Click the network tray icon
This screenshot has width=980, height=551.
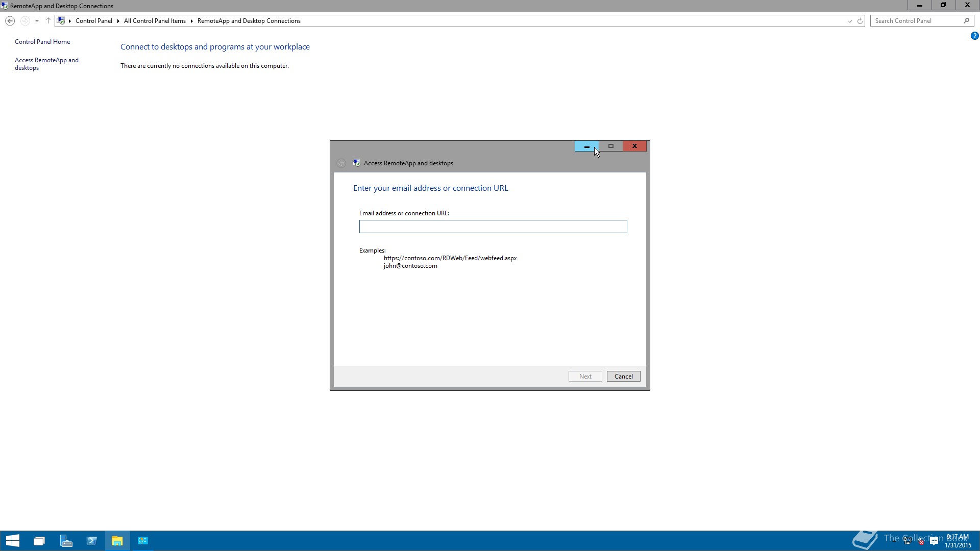908,541
